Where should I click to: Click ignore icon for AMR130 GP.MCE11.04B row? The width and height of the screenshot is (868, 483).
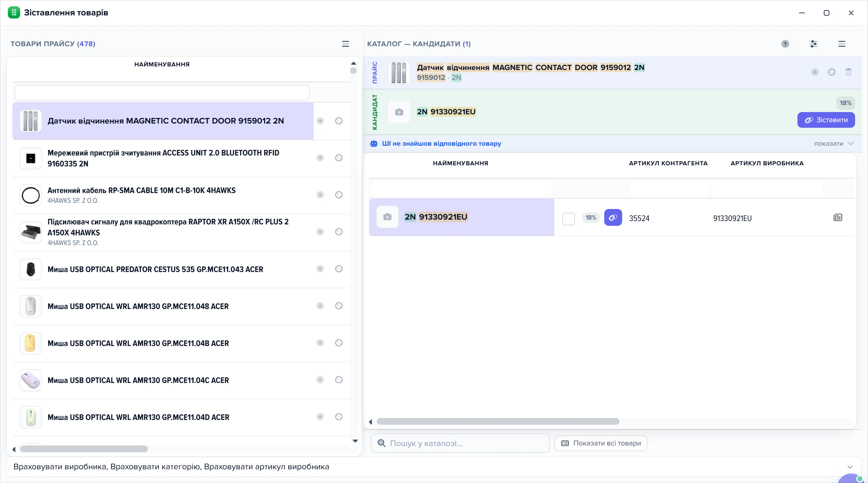(x=339, y=343)
